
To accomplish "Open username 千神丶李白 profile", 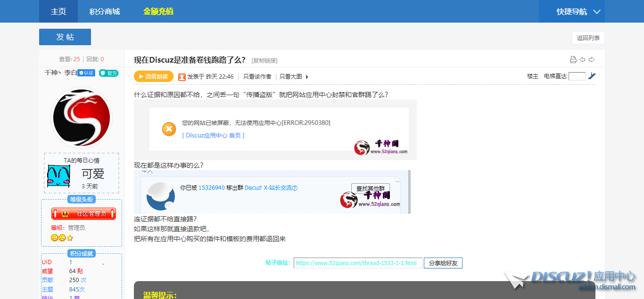I will pos(60,73).
